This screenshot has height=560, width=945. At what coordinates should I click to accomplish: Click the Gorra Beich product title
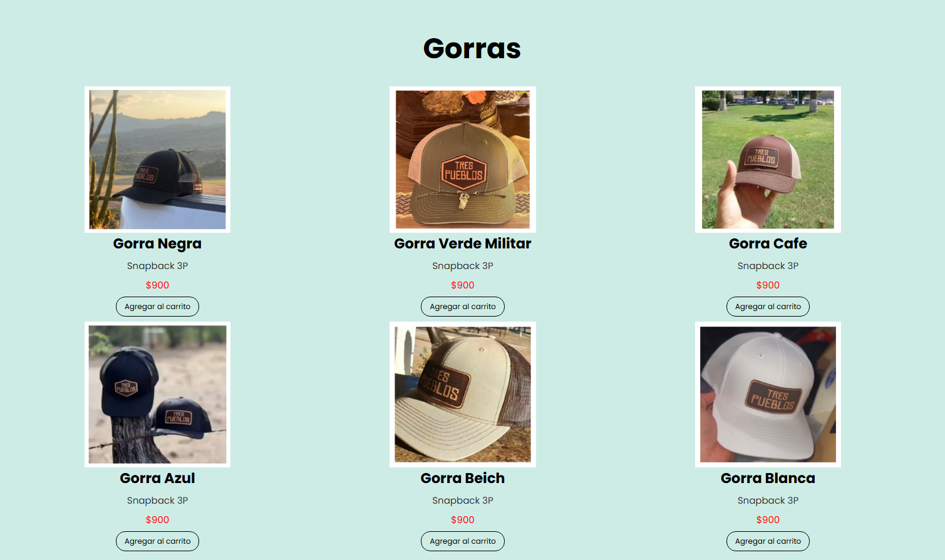(463, 478)
